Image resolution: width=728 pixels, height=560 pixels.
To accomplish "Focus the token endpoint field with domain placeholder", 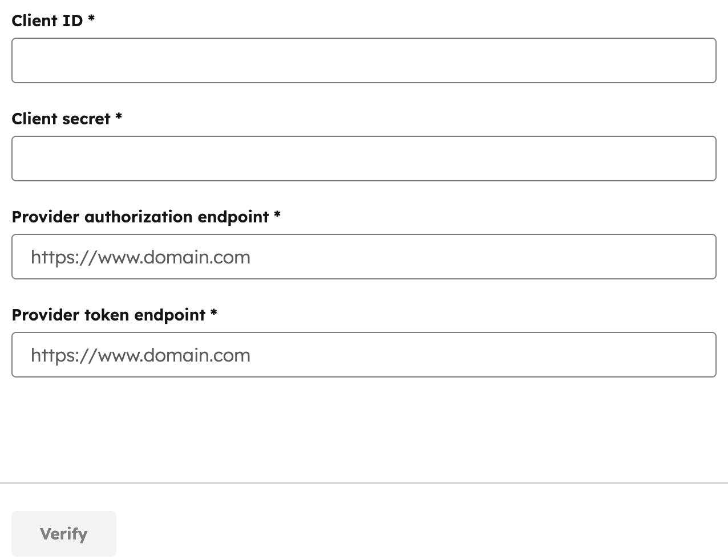I will [363, 354].
